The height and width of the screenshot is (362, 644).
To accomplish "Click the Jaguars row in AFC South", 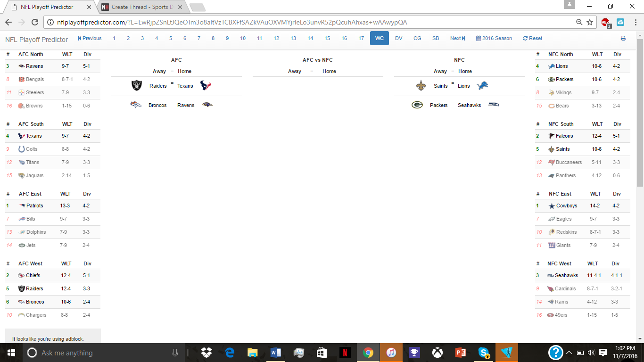I will [53, 175].
